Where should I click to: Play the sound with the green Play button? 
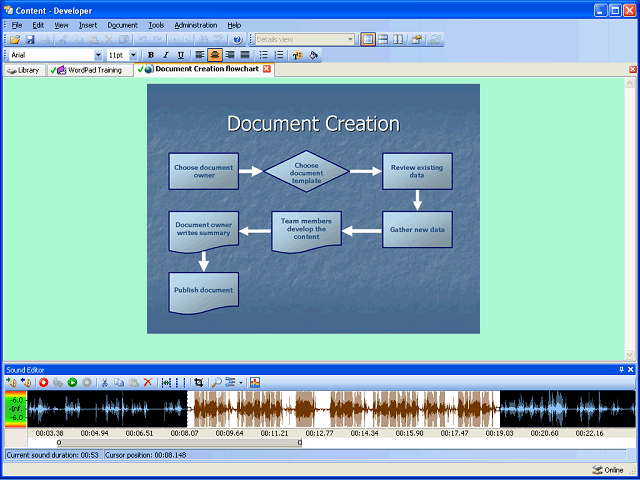point(73,382)
